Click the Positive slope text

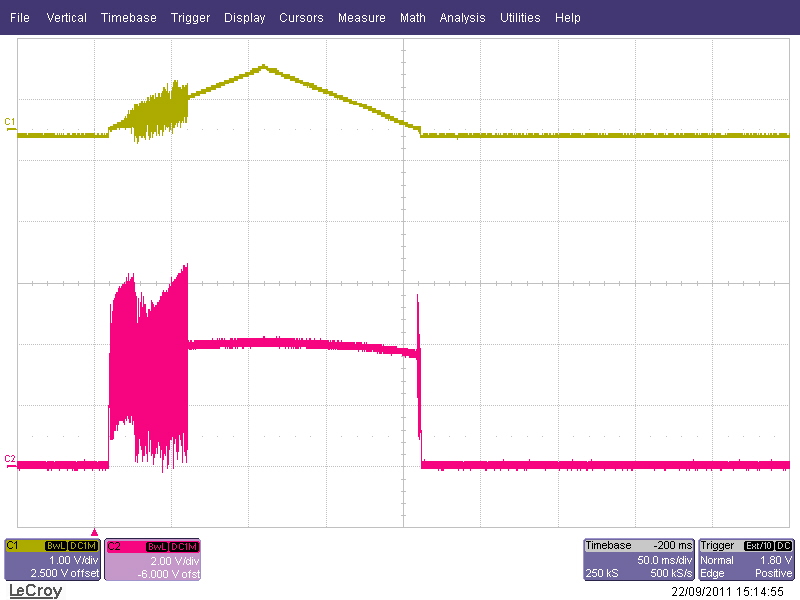[773, 573]
